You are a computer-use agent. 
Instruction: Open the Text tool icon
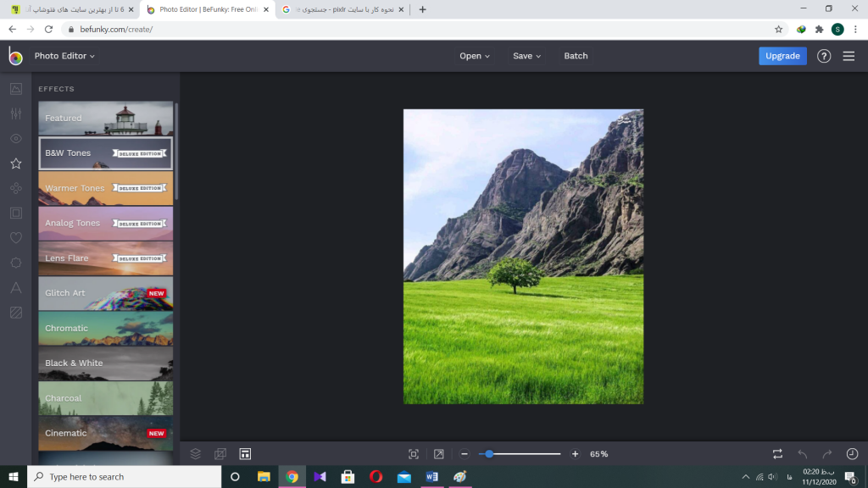tap(16, 288)
